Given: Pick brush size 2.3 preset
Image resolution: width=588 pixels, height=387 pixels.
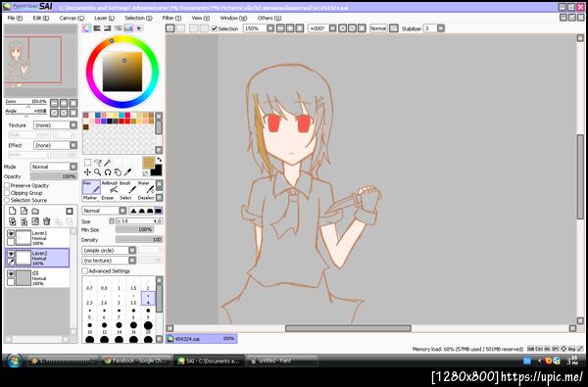Looking at the screenshot, I should tap(89, 299).
